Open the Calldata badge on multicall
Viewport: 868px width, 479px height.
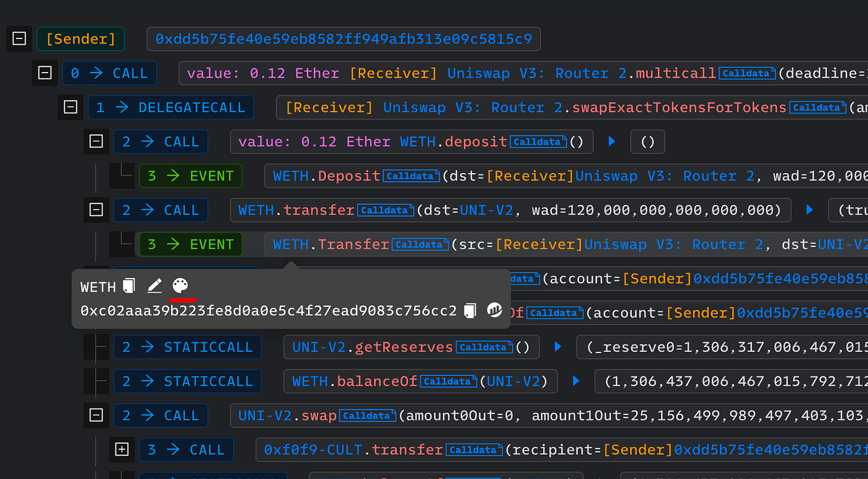tap(747, 73)
